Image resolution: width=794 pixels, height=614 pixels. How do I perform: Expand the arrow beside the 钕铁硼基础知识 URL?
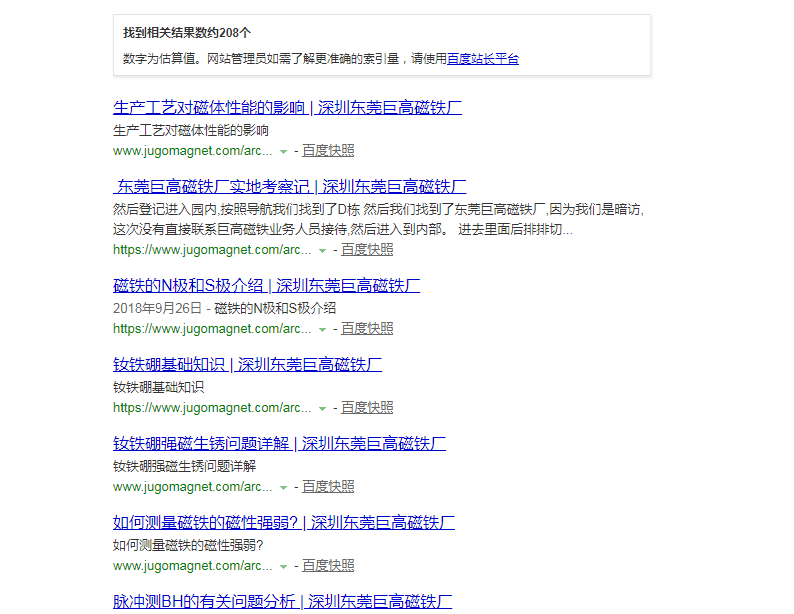click(x=322, y=409)
